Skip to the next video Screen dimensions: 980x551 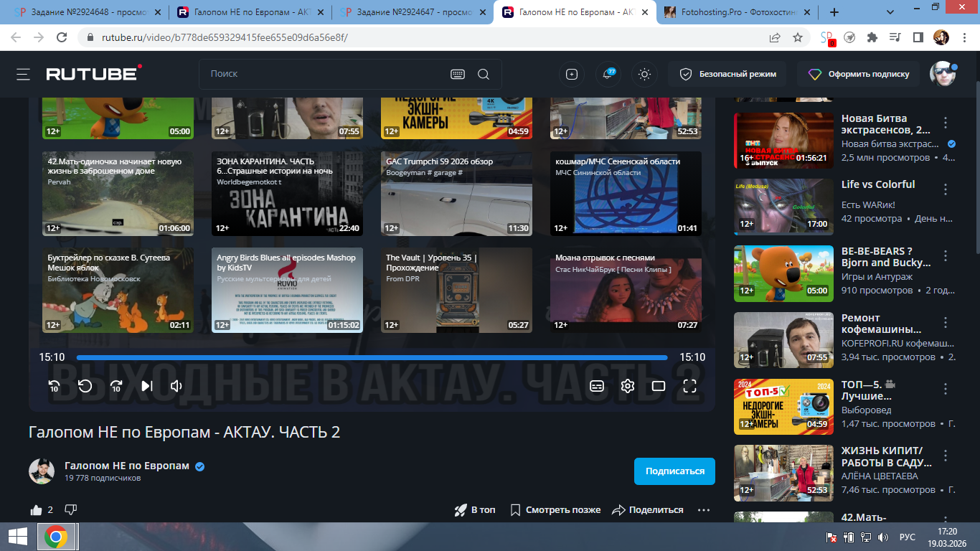(147, 386)
